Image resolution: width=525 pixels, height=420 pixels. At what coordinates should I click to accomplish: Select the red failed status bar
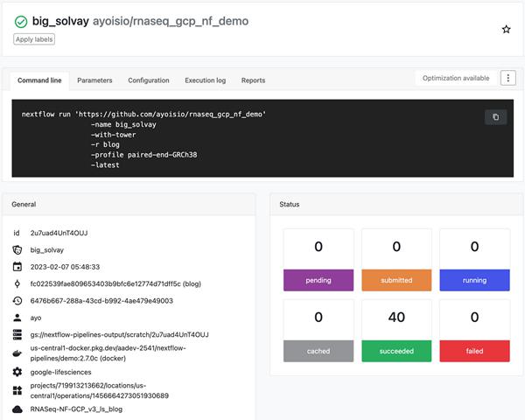tap(474, 351)
